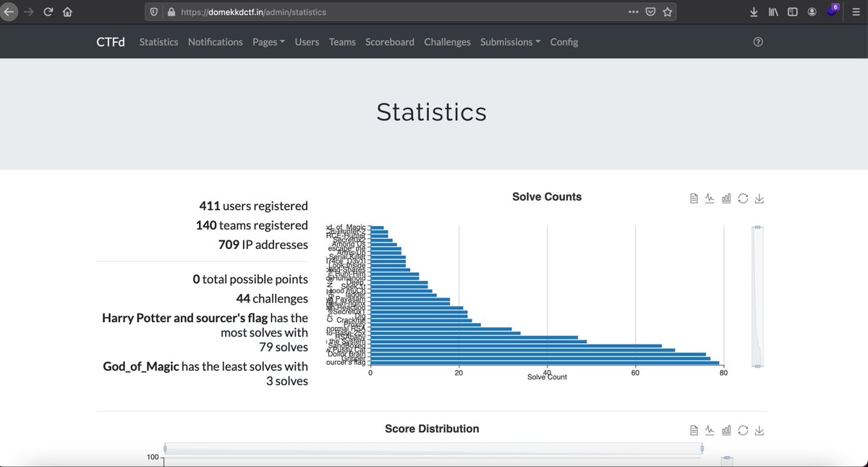Screen dimensions: 868x467
Task: Click the top handle of Solve Counts zoom slider
Action: coord(758,227)
